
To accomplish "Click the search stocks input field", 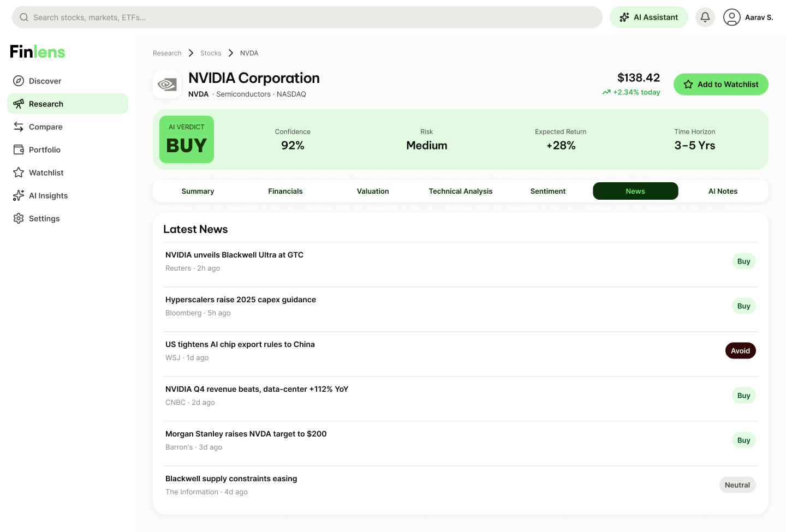I will click(x=307, y=17).
